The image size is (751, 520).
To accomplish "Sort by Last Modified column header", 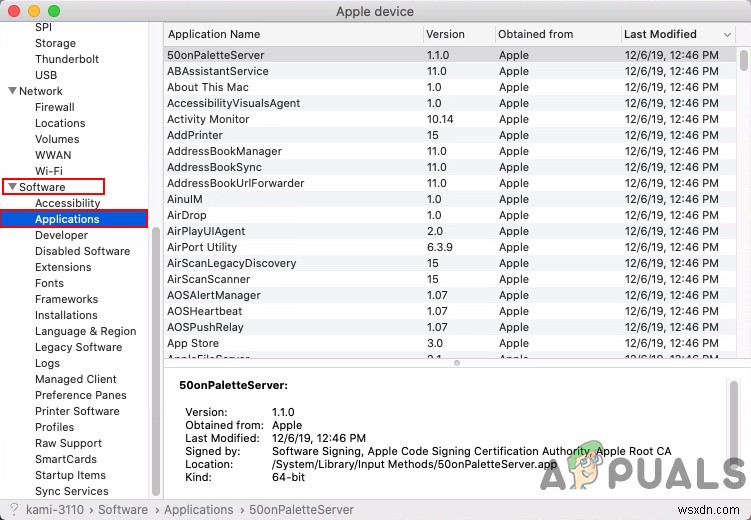I will [x=678, y=34].
